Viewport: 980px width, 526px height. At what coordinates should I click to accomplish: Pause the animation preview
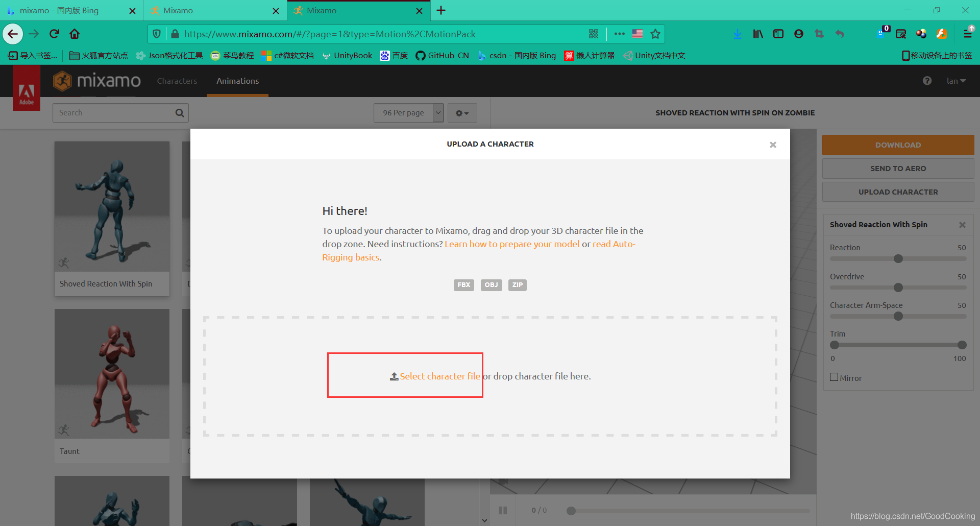pos(503,510)
